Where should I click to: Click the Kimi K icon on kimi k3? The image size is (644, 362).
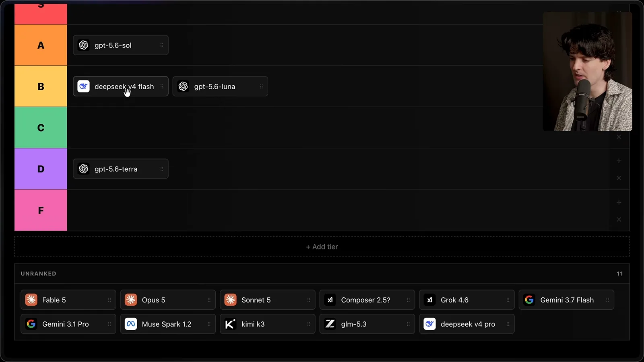pyautogui.click(x=230, y=324)
